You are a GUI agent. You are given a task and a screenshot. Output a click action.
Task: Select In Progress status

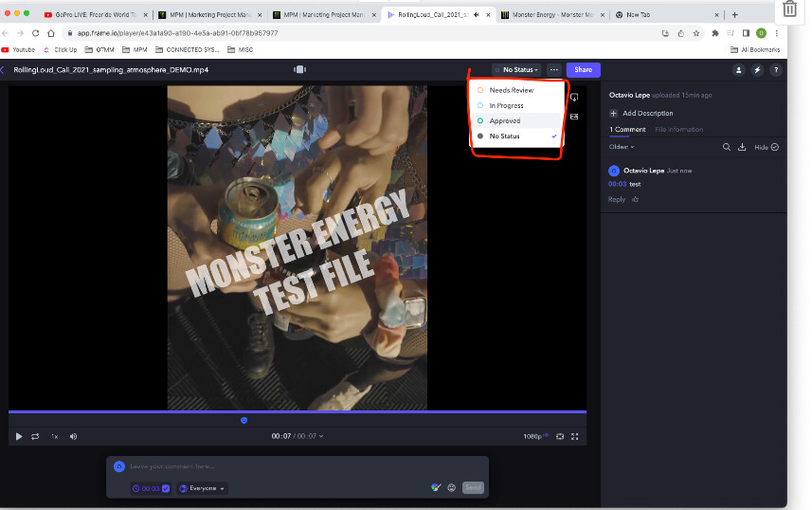[516, 106]
